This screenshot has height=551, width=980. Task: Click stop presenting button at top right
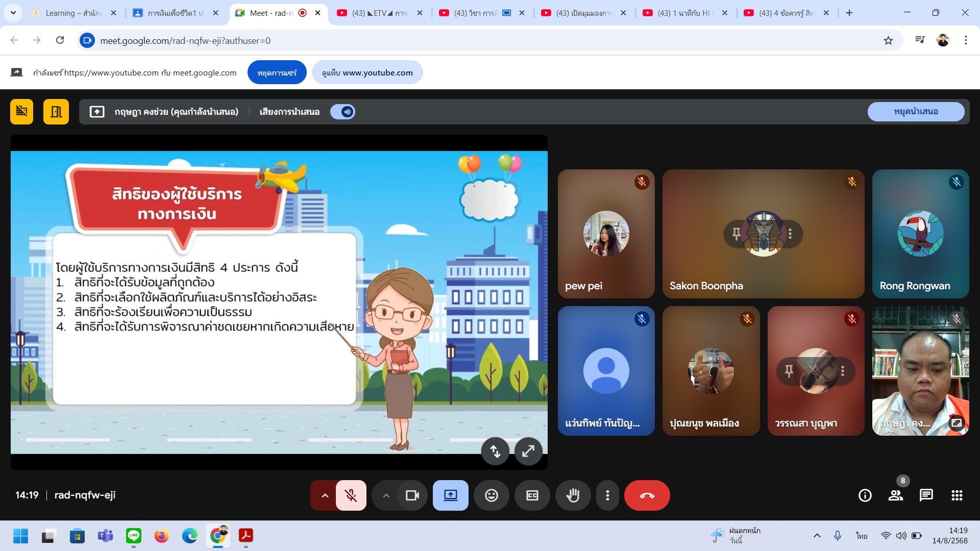[916, 111]
